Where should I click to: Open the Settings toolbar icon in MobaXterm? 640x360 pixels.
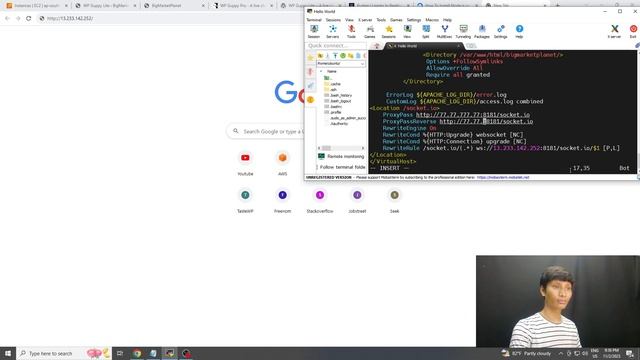[x=501, y=31]
